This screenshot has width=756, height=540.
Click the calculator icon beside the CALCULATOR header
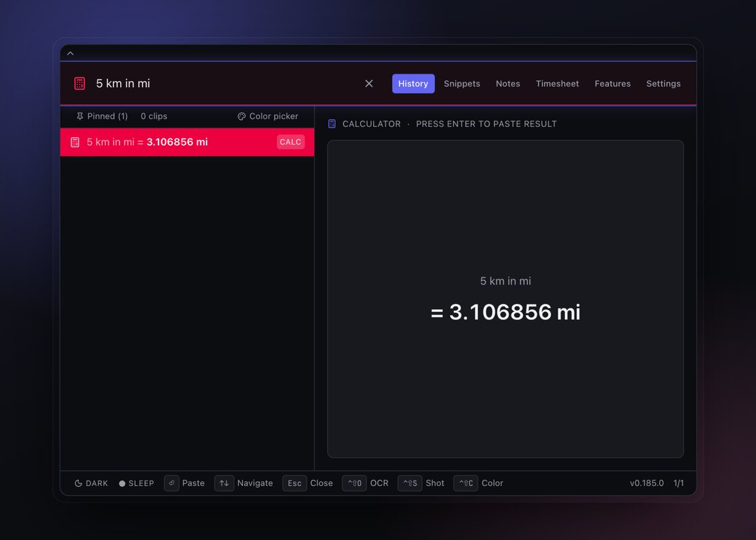point(331,124)
